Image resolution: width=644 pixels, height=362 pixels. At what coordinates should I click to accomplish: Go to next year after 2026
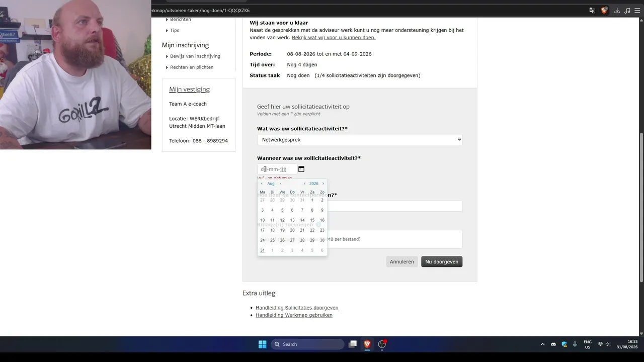(x=323, y=184)
